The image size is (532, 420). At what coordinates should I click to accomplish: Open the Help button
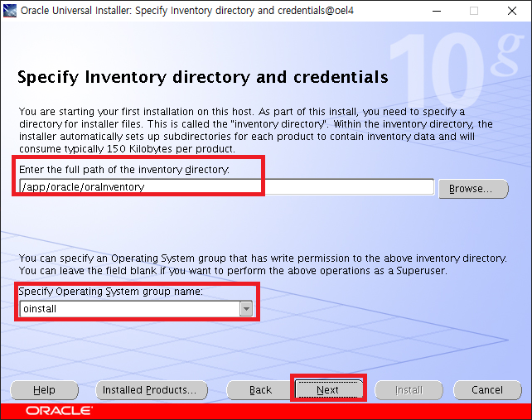[x=44, y=390]
